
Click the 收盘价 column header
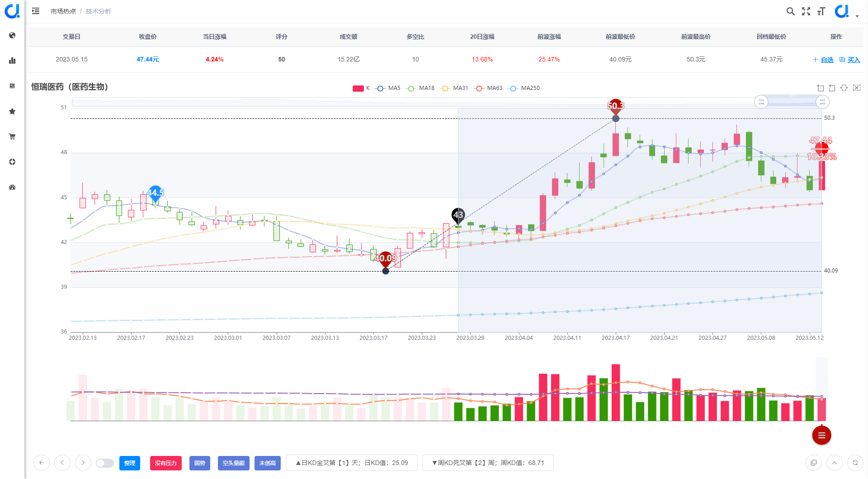(x=148, y=37)
